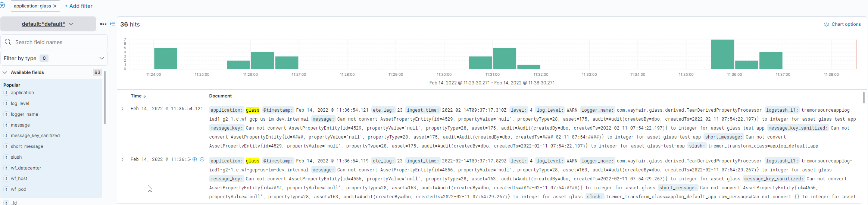Click Time cell Feb 14, 2022 @ 11:36:54.121
This screenshot has height=205, width=868.
(x=167, y=109)
